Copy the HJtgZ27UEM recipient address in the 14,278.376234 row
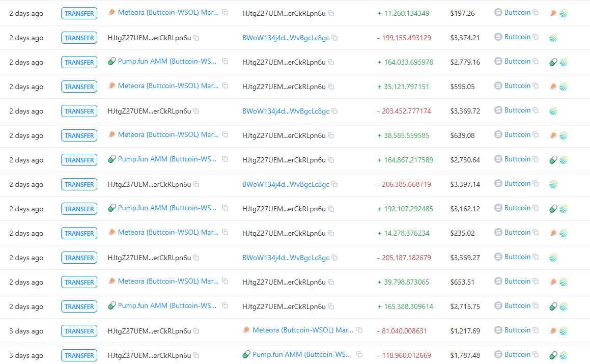 tap(331, 233)
